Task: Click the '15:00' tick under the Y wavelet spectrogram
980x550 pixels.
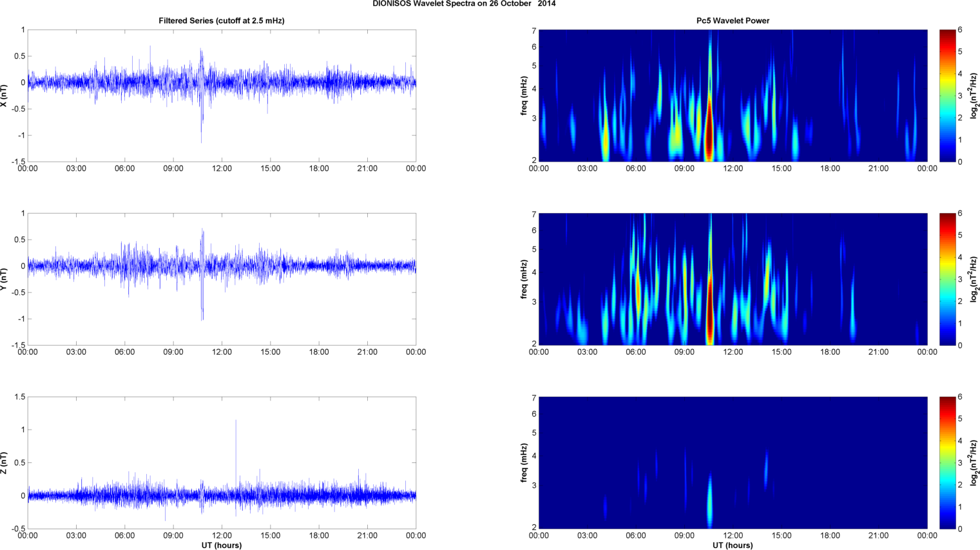Action: coord(782,352)
